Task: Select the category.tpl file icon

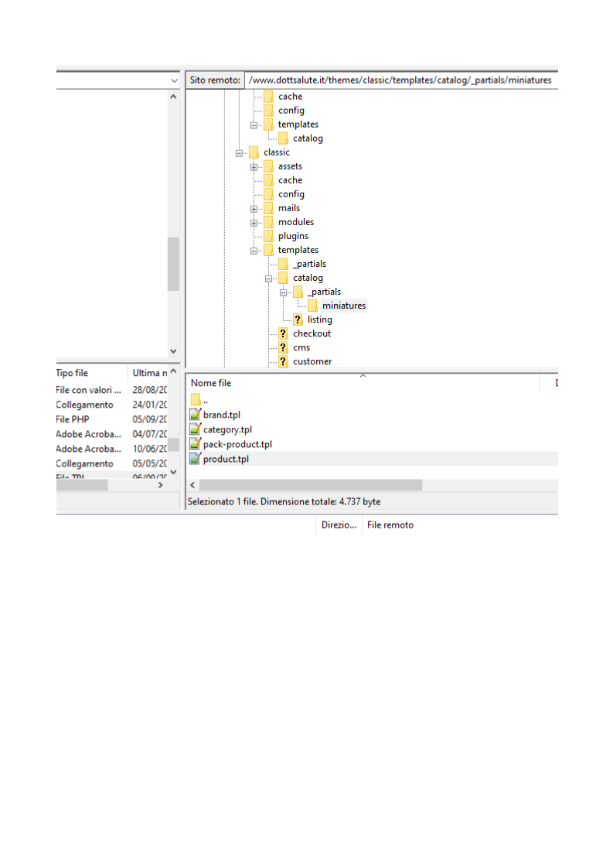Action: pos(195,429)
